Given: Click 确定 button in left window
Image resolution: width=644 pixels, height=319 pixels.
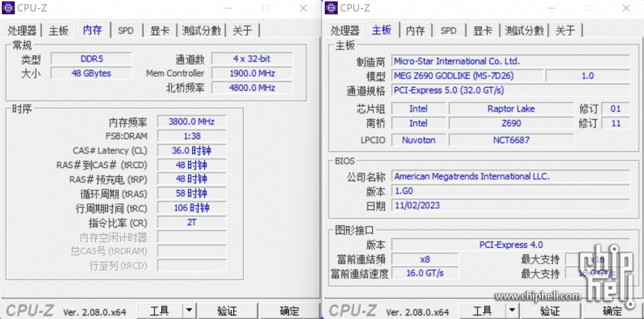Looking at the screenshot, I should 290,311.
